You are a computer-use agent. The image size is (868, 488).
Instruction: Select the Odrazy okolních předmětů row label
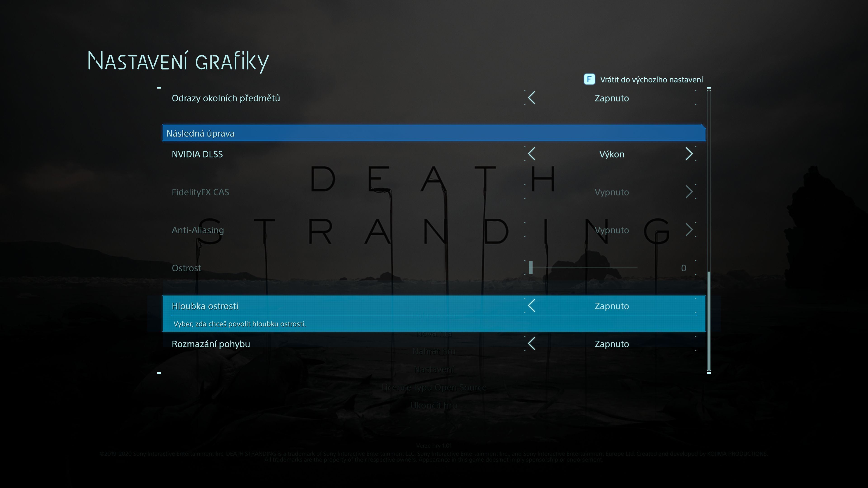pos(226,98)
